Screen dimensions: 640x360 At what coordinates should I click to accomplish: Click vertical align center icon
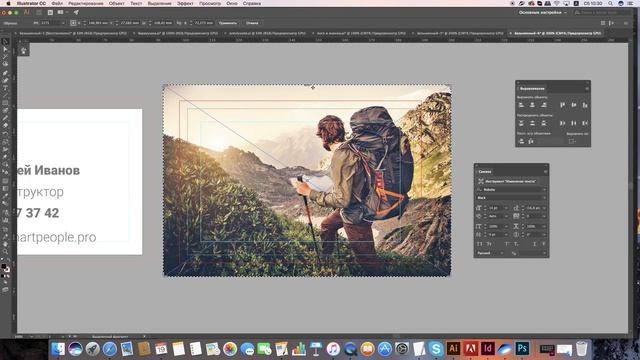(x=574, y=105)
